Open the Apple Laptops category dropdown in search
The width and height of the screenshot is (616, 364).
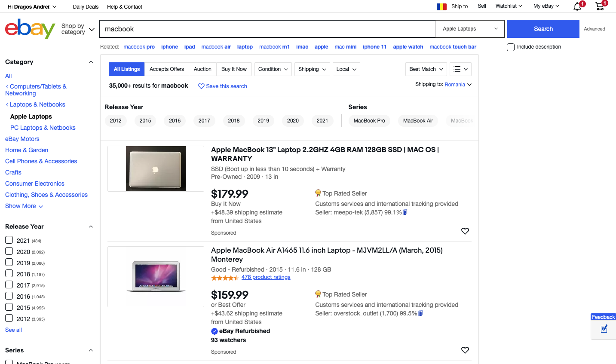tap(470, 29)
